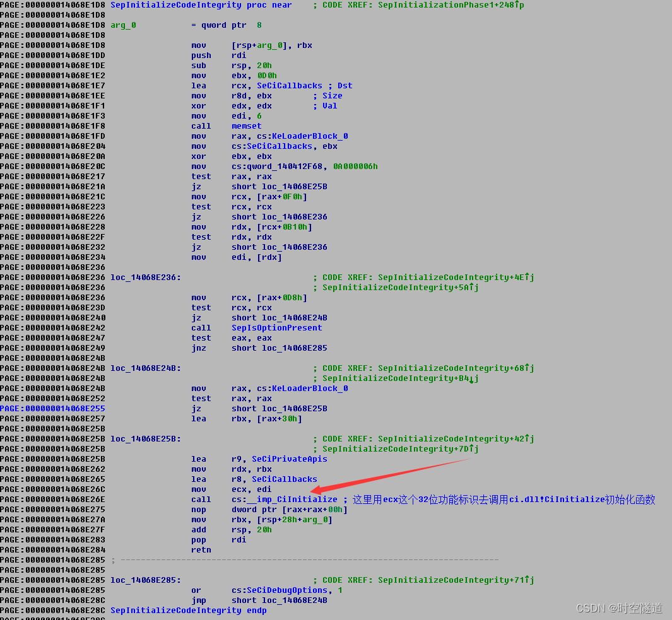The width and height of the screenshot is (672, 620).
Task: Select the [rcx+0B10h] operand
Action: point(285,227)
